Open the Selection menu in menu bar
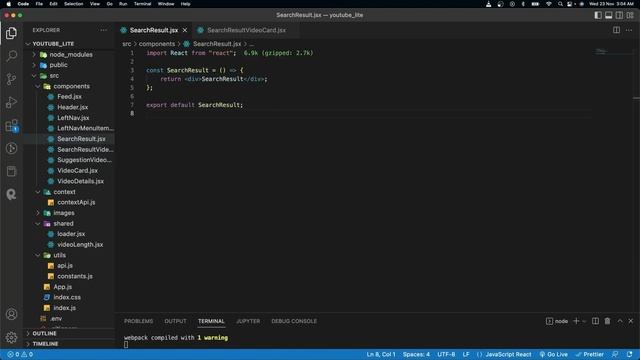640x360 pixels. [73, 4]
